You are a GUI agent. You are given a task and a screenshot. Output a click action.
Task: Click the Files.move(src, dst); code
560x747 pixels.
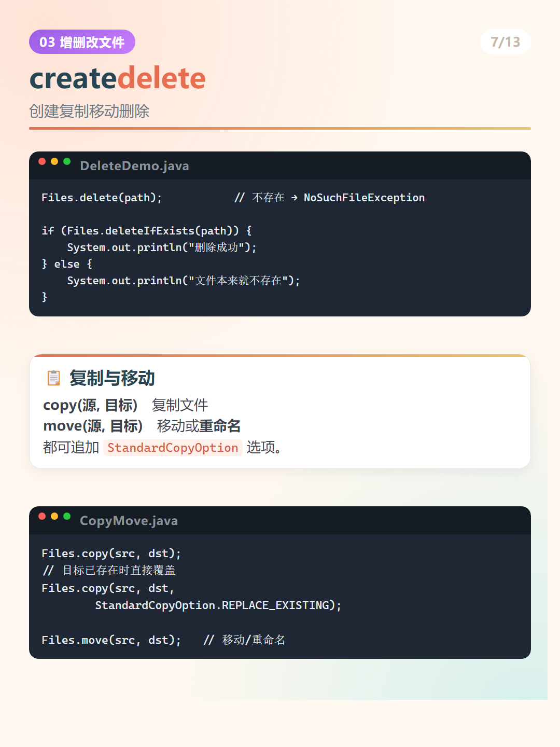point(111,640)
